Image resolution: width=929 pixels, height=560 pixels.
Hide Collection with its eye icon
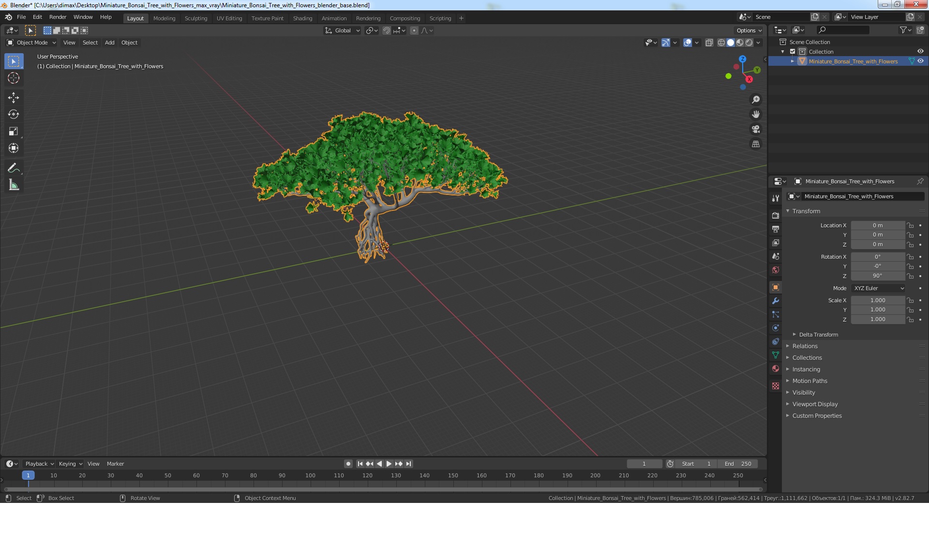click(920, 51)
